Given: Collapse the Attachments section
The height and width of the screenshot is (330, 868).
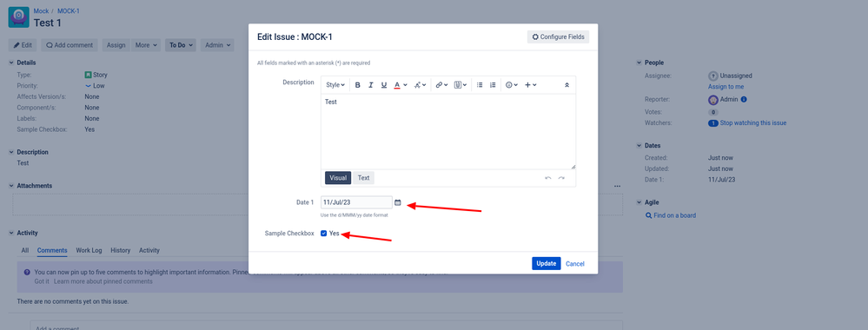Looking at the screenshot, I should click(x=11, y=186).
